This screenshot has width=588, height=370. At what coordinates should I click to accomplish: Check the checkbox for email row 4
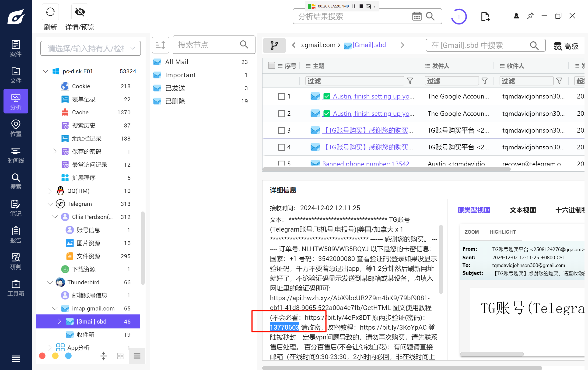click(x=281, y=147)
